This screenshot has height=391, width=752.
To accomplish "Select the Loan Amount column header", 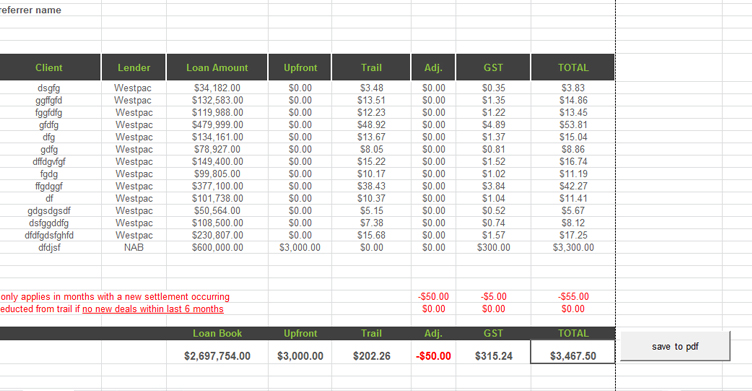I will click(x=217, y=68).
